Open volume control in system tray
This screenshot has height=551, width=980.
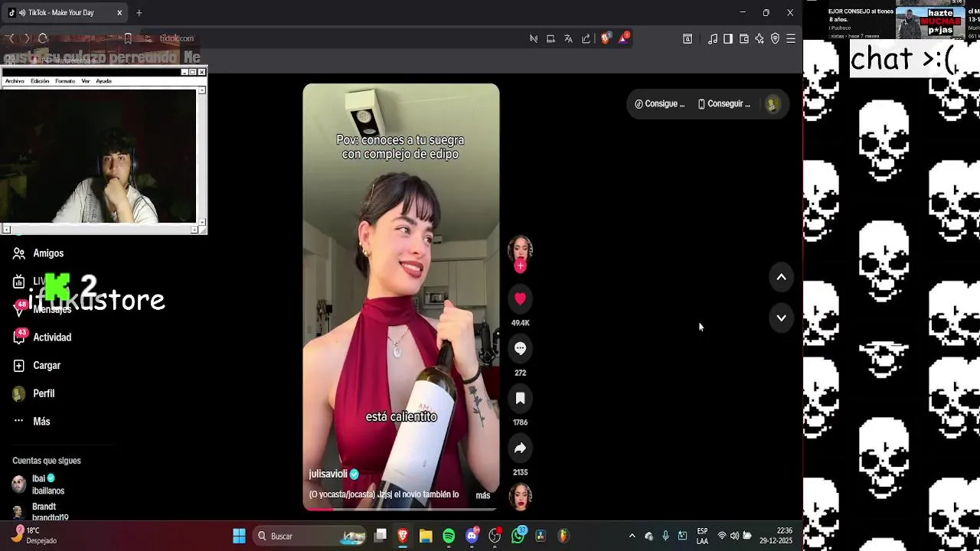click(x=734, y=536)
